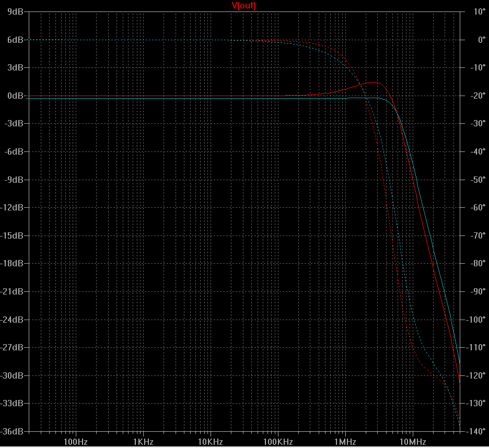Click the -110° phase axis label
489x448 pixels.
coord(476,347)
